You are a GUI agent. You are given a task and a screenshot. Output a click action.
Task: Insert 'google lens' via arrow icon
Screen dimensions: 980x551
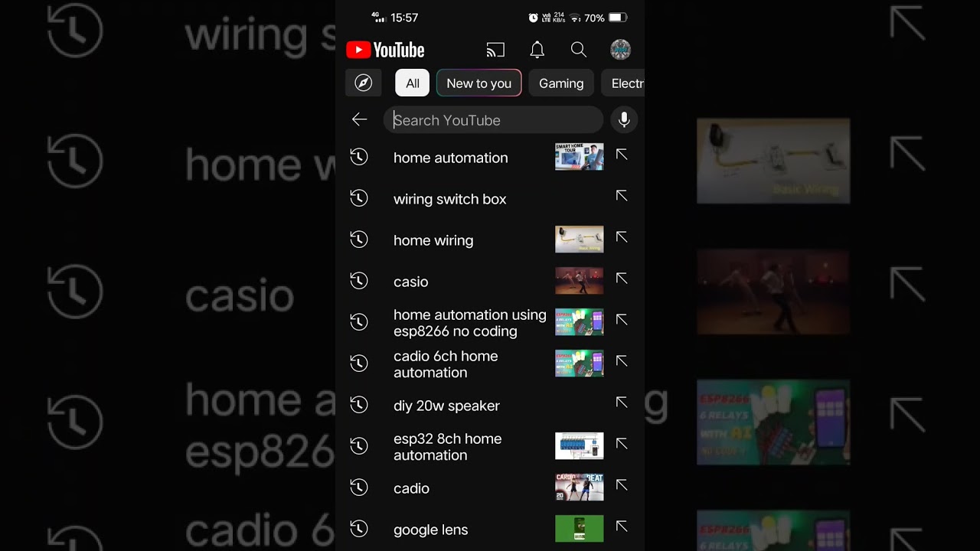coord(622,527)
